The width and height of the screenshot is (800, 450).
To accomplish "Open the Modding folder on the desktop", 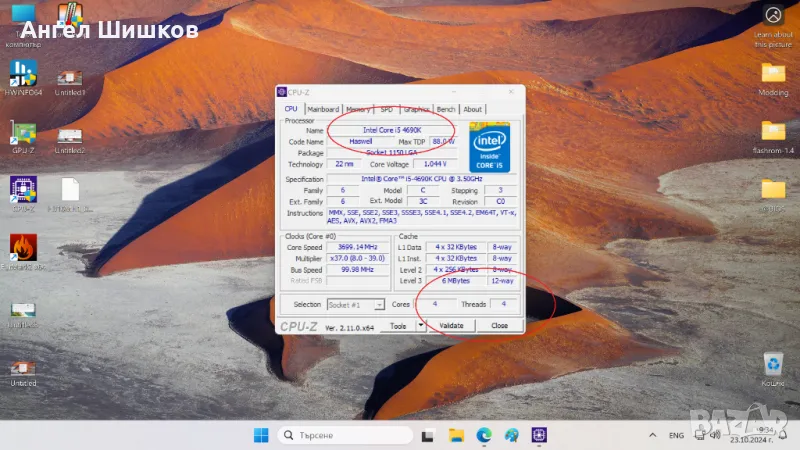I will click(x=773, y=76).
